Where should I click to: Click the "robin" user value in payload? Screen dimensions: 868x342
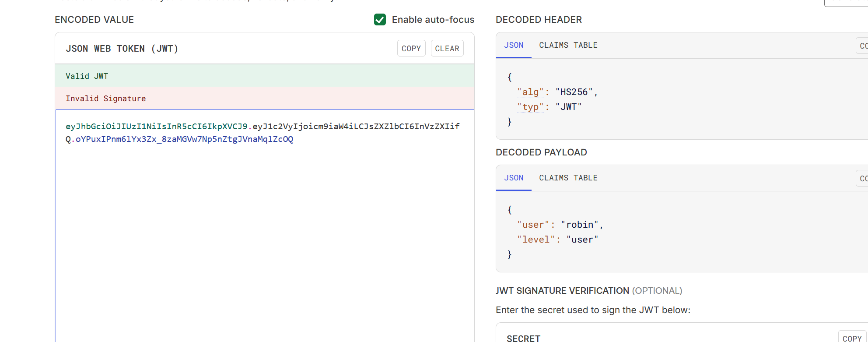pos(580,225)
